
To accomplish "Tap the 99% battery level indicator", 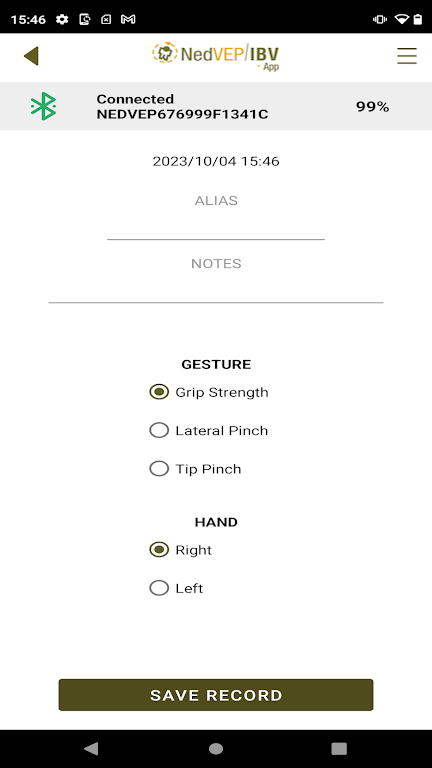I will [x=372, y=107].
